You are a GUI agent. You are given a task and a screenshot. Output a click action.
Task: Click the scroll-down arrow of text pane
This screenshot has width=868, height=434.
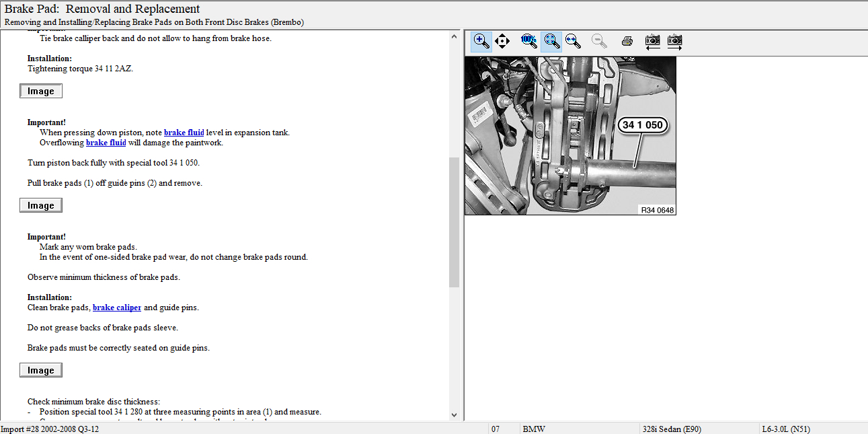[x=454, y=415]
